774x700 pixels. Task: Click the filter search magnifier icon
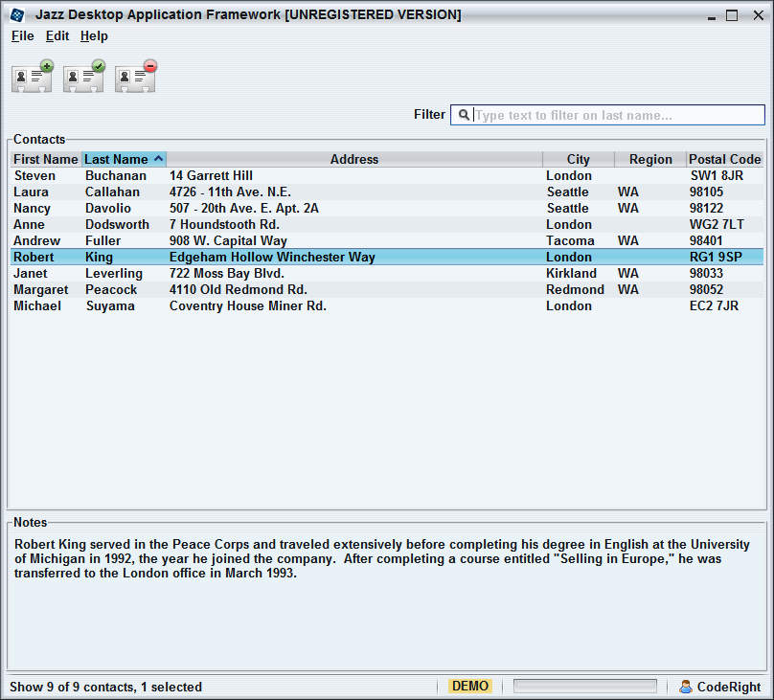pos(464,115)
